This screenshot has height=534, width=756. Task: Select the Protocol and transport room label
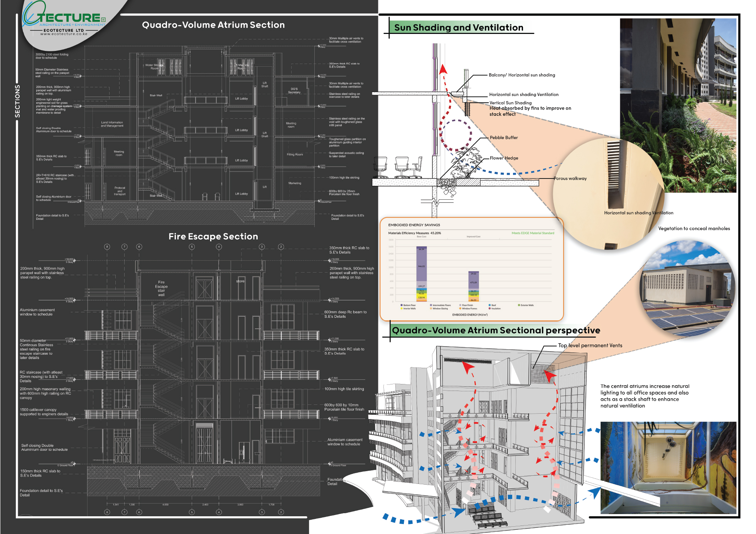pyautogui.click(x=120, y=191)
